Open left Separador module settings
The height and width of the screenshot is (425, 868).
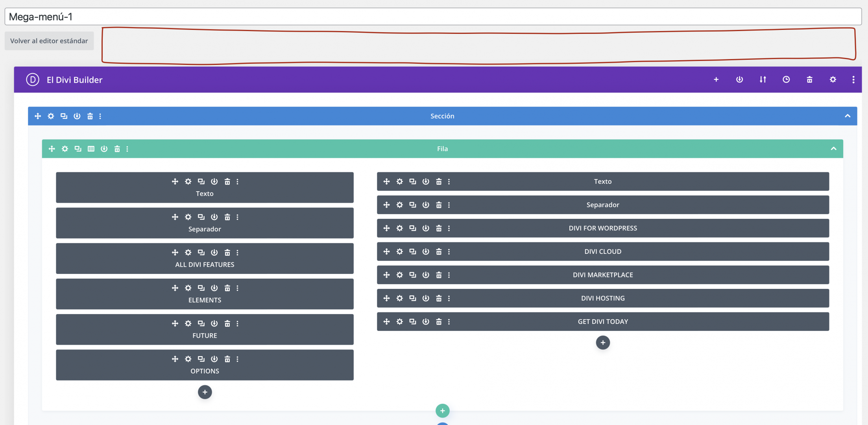[x=188, y=217]
